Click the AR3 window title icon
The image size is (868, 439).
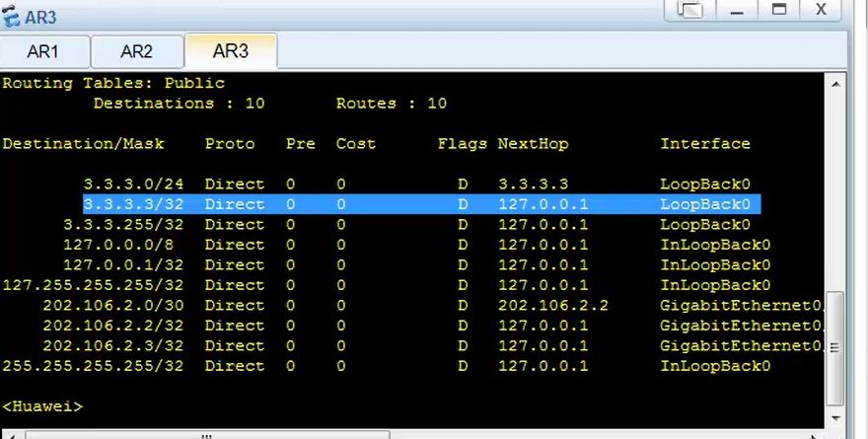click(11, 17)
